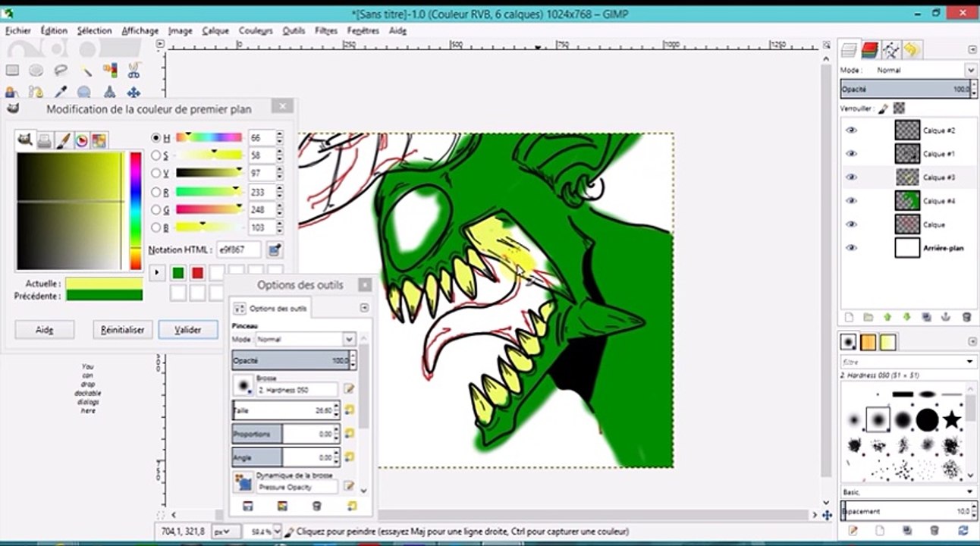This screenshot has height=546, width=980.
Task: Select the Select by Color tool
Action: coord(110,71)
